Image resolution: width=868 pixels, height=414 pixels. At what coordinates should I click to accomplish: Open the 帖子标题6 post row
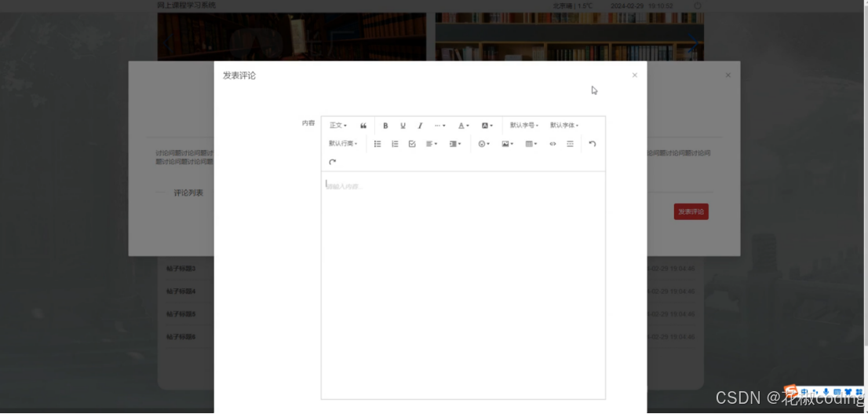click(431, 337)
